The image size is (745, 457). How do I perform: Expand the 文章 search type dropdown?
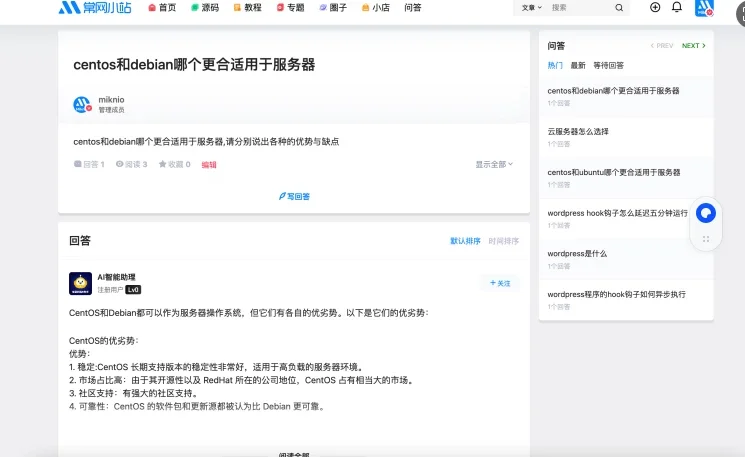click(531, 8)
